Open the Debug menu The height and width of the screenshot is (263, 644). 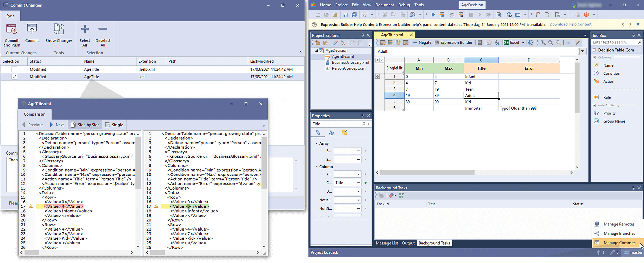tap(404, 5)
